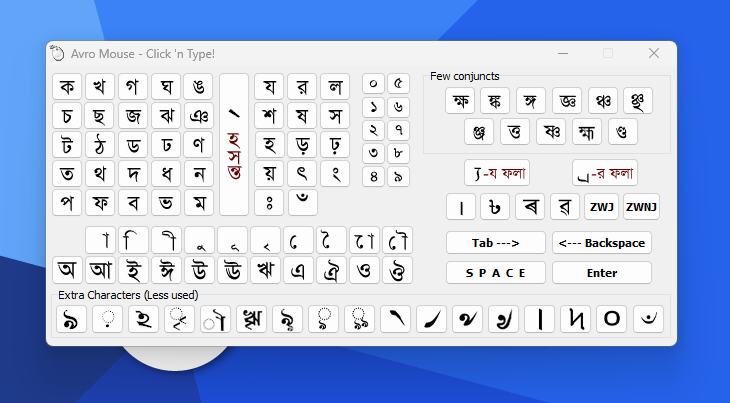Click the Bengali digit ০ key

point(373,84)
